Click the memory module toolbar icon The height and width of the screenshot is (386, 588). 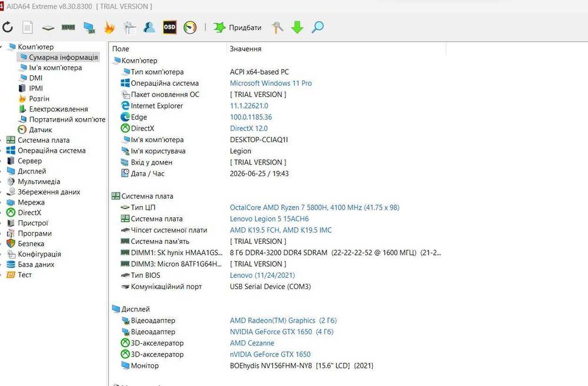68,27
